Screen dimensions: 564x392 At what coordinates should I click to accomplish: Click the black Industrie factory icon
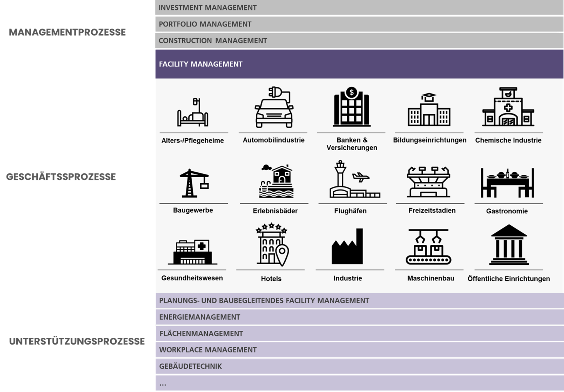pos(347,247)
